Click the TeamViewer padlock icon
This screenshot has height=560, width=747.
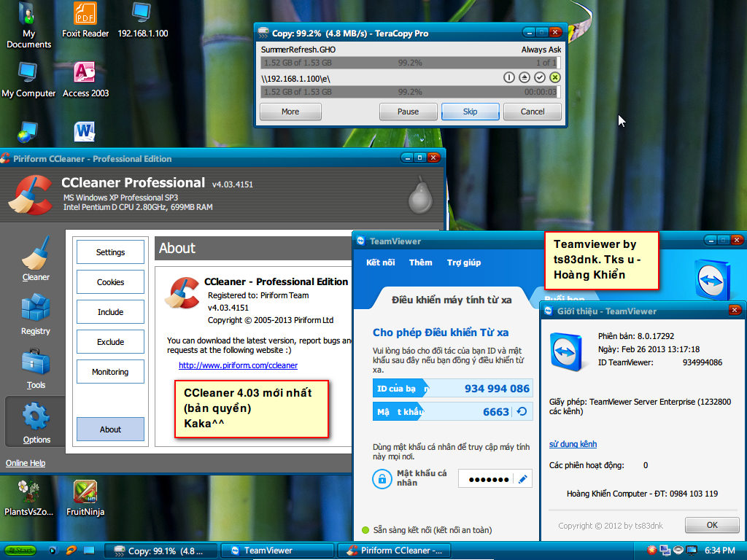(382, 478)
